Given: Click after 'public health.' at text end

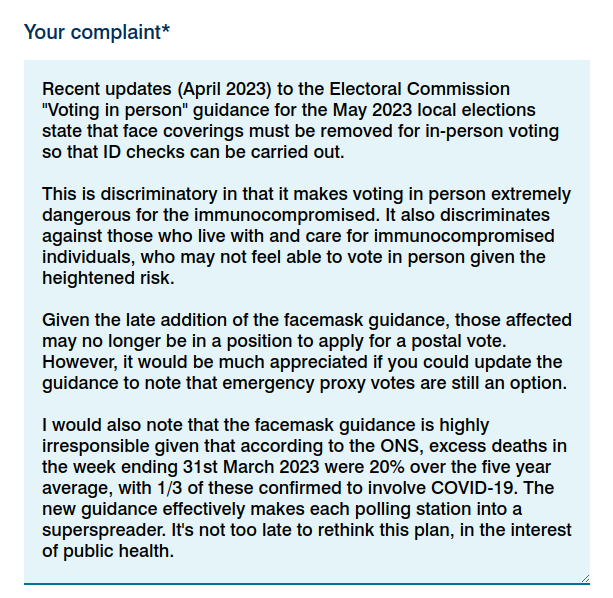Looking at the screenshot, I should [x=177, y=550].
